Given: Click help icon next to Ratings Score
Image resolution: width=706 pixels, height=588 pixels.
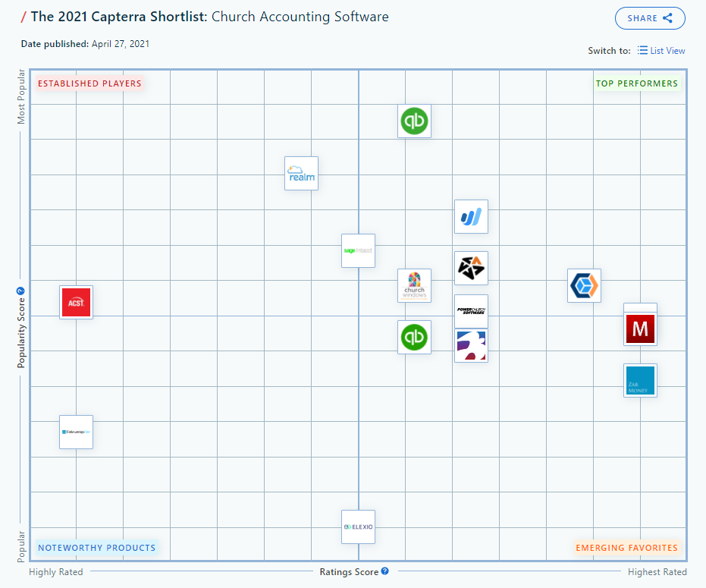Looking at the screenshot, I should [385, 571].
